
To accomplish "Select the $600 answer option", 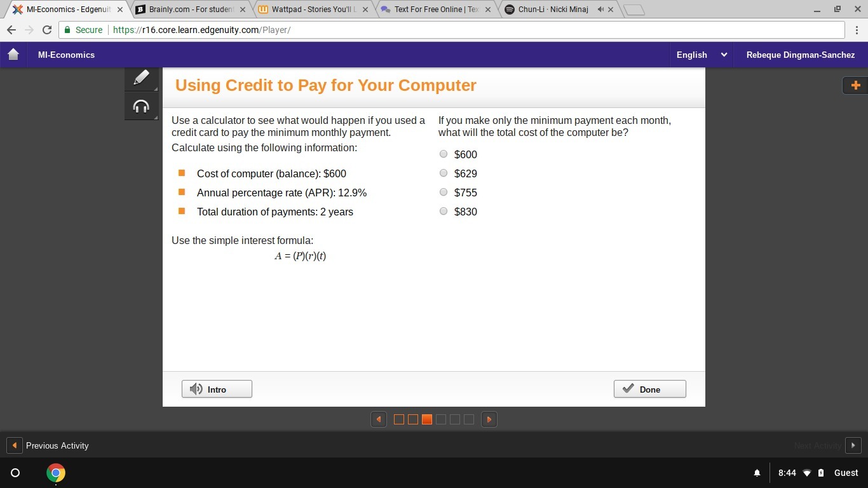I will point(444,154).
